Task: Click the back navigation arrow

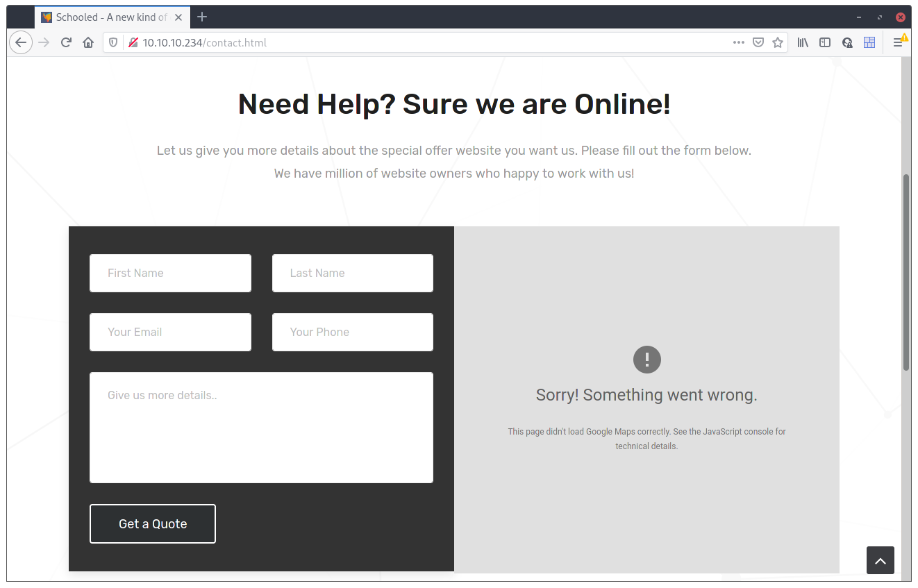Action: pyautogui.click(x=21, y=42)
